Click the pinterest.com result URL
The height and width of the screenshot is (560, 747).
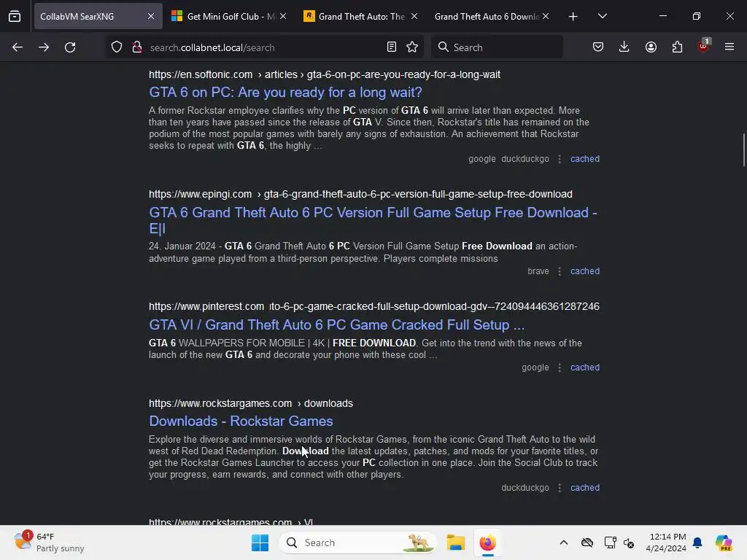374,307
